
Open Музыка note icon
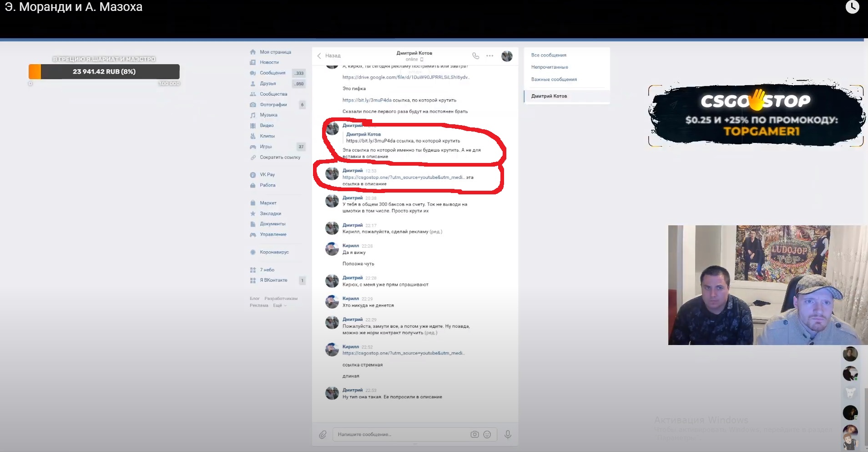click(253, 115)
